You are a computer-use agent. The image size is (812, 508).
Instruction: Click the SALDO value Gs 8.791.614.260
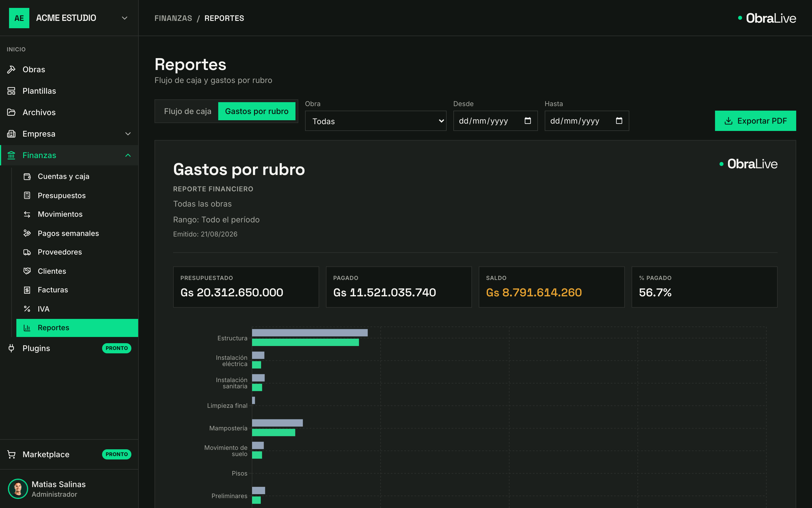click(x=534, y=293)
